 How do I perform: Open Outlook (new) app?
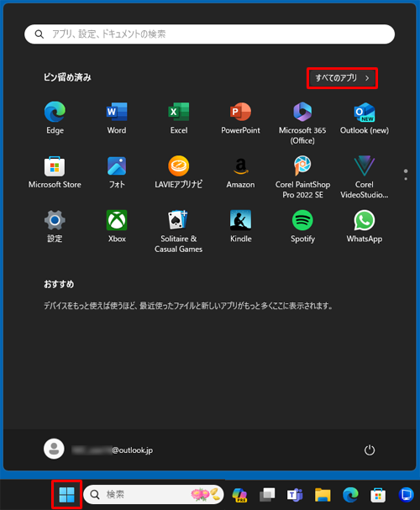click(364, 118)
